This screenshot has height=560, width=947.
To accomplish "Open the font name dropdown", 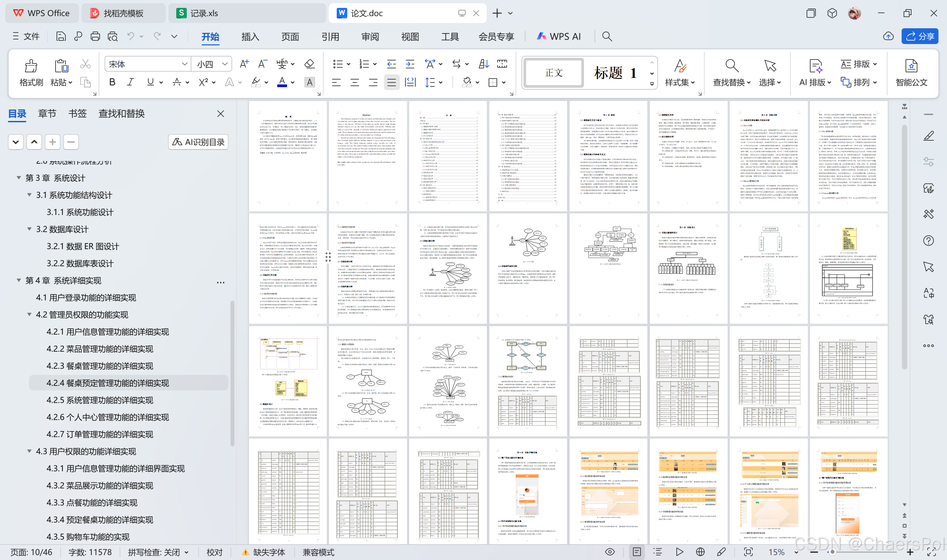I will click(x=184, y=64).
